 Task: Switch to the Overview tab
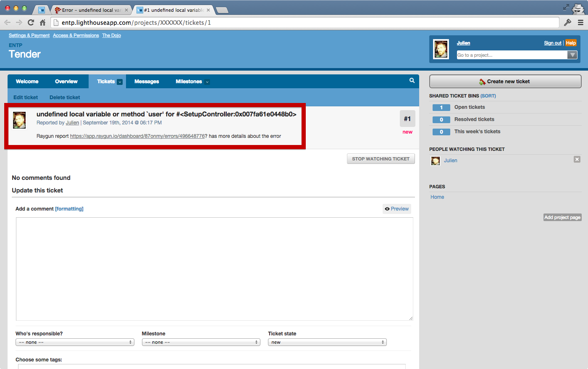[66, 82]
